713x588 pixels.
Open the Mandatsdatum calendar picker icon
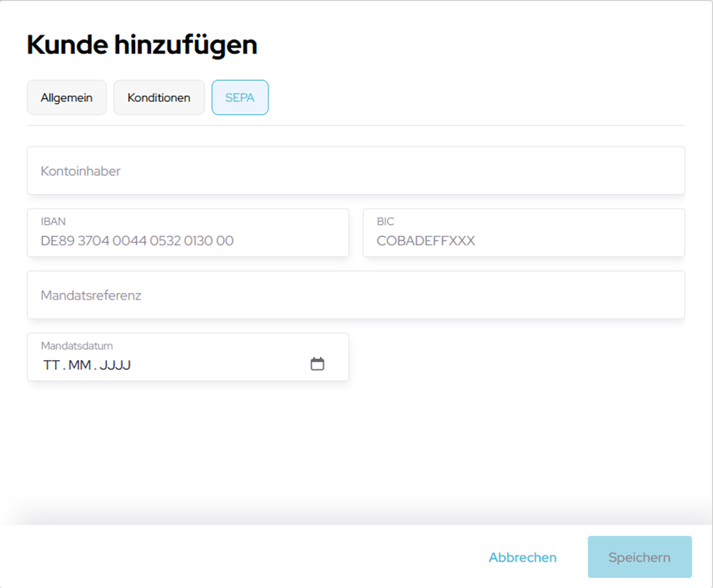tap(318, 365)
